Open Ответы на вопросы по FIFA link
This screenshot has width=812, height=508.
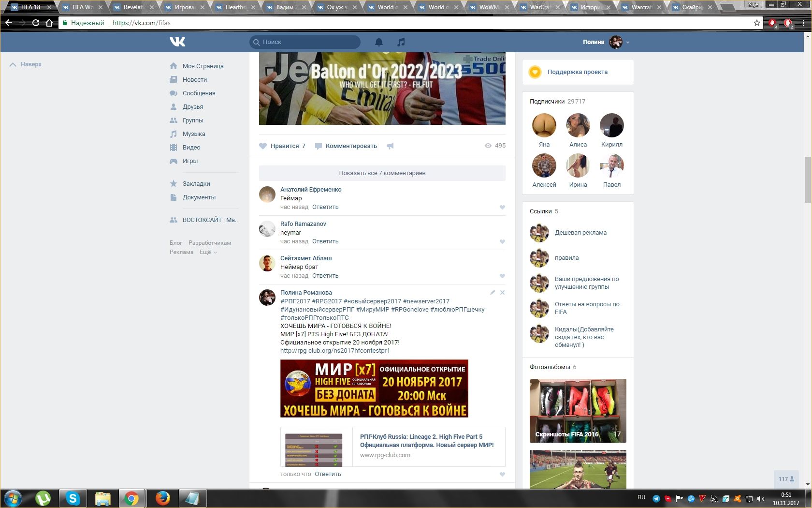click(x=587, y=308)
